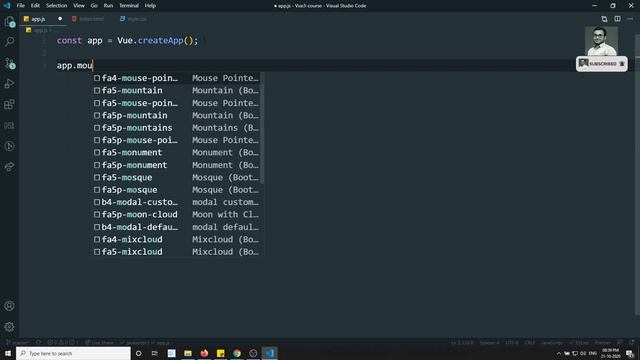Open the Run and Debug view
The height and width of the screenshot is (360, 640).
9,84
